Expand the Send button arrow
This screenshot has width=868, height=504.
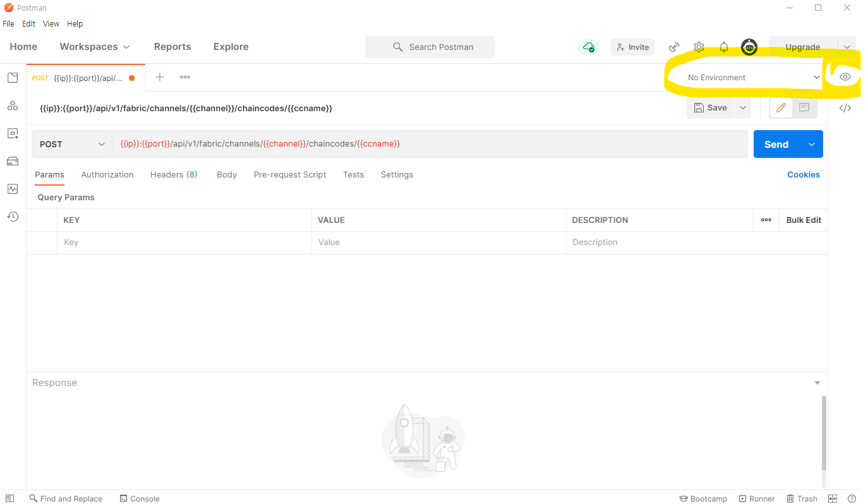[x=812, y=144]
